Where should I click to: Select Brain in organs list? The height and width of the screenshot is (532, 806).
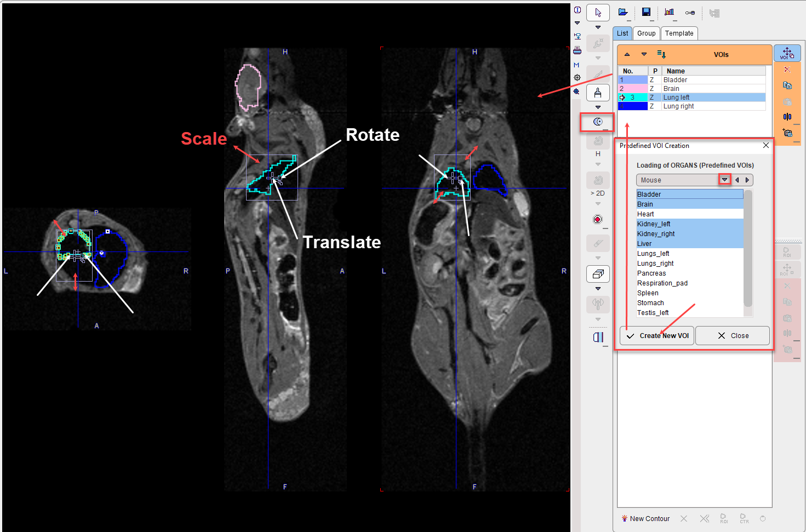pos(690,204)
